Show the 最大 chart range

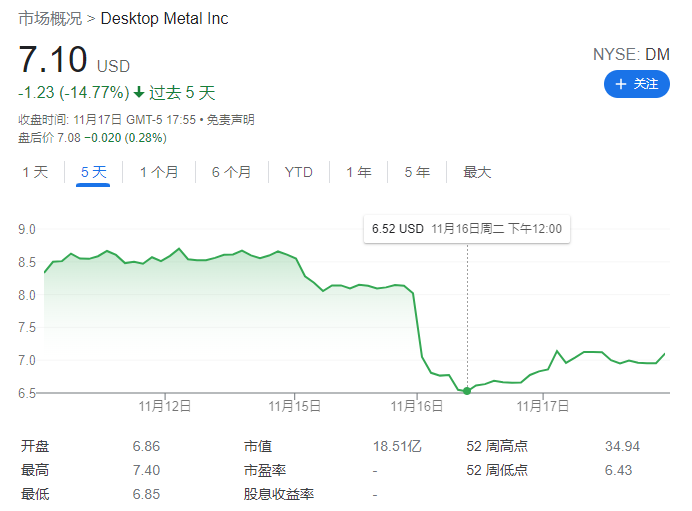pos(477,172)
